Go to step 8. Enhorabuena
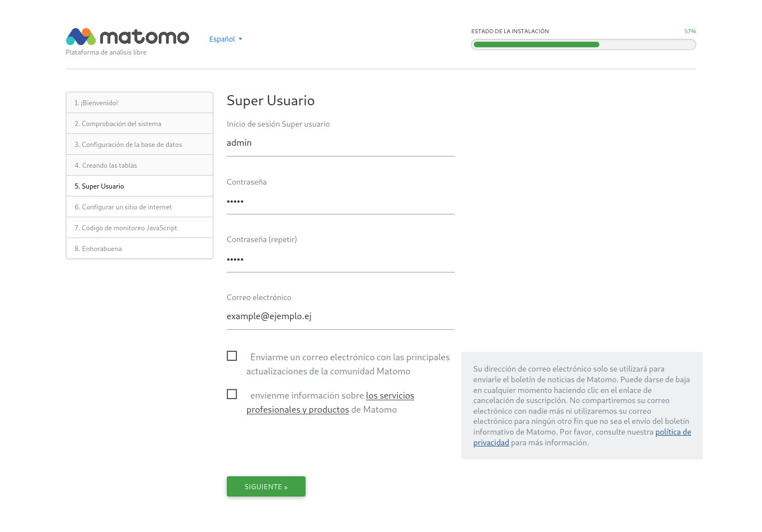Viewport: 762px width, 532px height. coord(140,249)
